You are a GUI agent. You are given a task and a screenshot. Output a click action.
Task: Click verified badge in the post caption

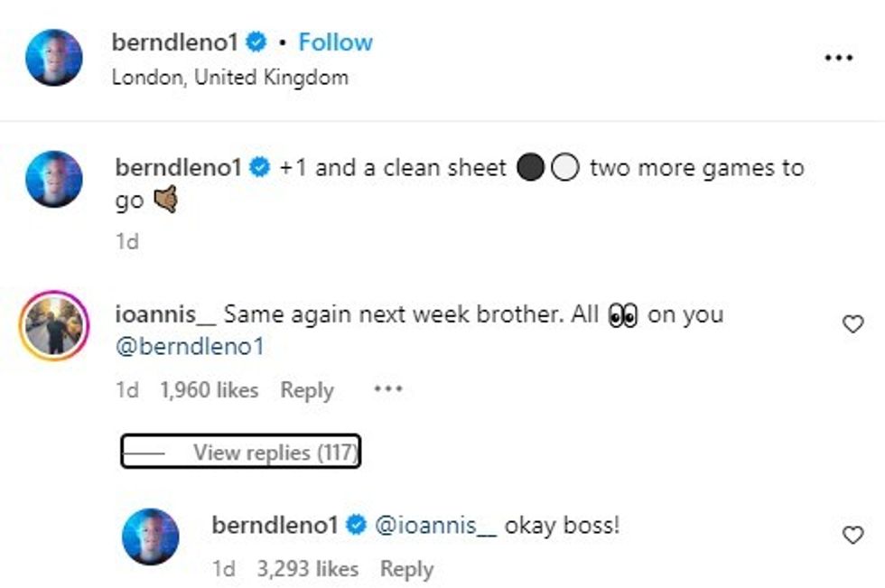point(261,166)
